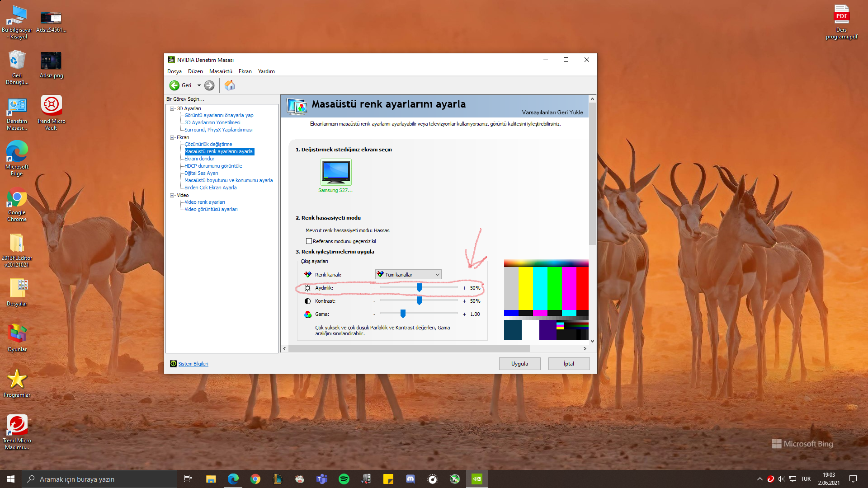868x488 pixels.
Task: Open the Renk kanalı dropdown
Action: tap(408, 275)
